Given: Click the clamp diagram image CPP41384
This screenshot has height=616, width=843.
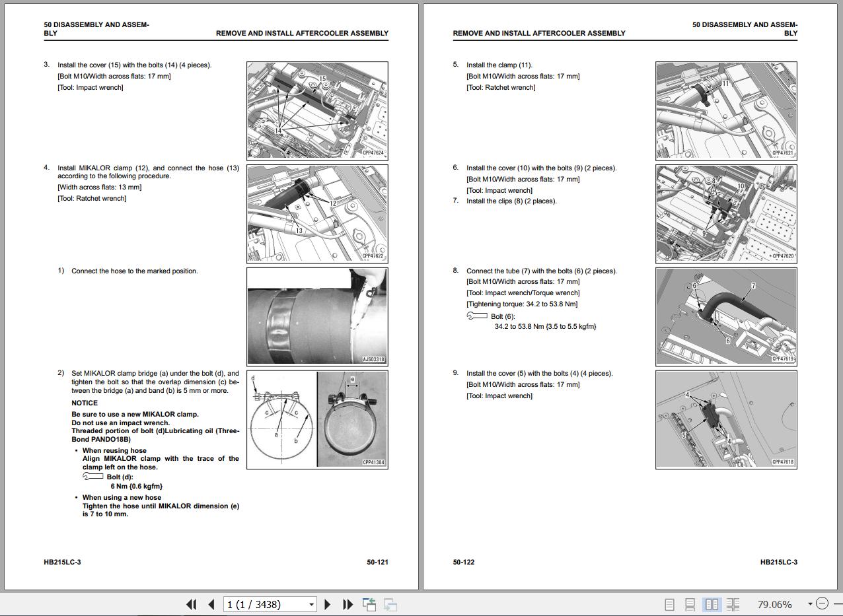Looking at the screenshot, I should 317,419.
